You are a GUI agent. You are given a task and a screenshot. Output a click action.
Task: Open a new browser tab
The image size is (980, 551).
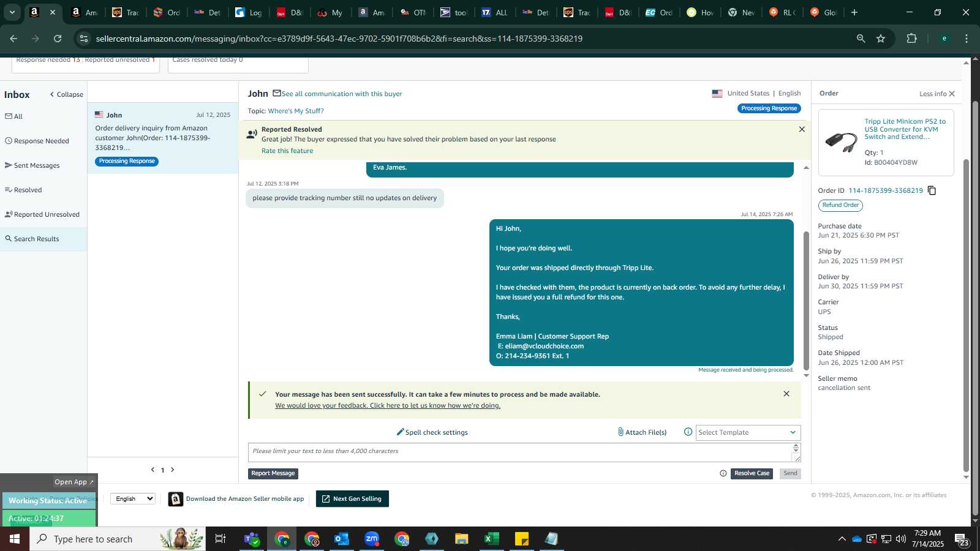click(x=854, y=12)
